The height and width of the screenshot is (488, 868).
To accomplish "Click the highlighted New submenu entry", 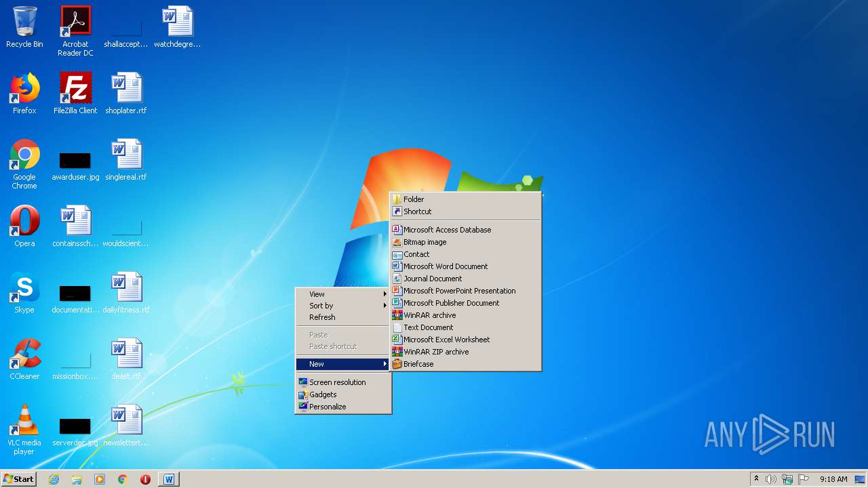I will [x=343, y=364].
